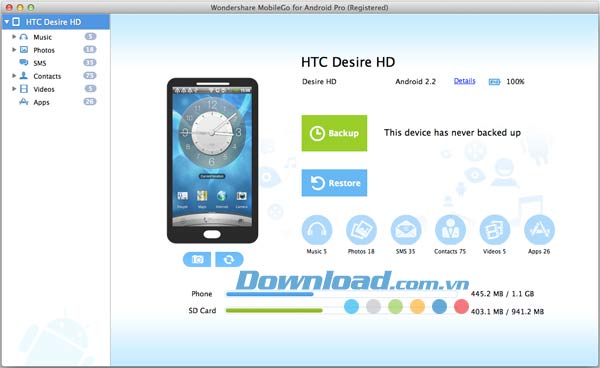The image size is (600, 368).
Task: Click the Music count badge in sidebar
Action: [x=90, y=36]
